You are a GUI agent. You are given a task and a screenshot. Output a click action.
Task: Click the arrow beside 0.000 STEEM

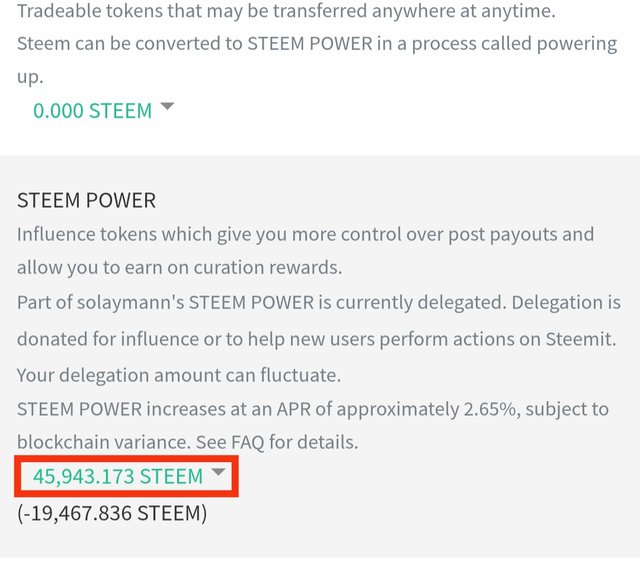click(x=167, y=107)
